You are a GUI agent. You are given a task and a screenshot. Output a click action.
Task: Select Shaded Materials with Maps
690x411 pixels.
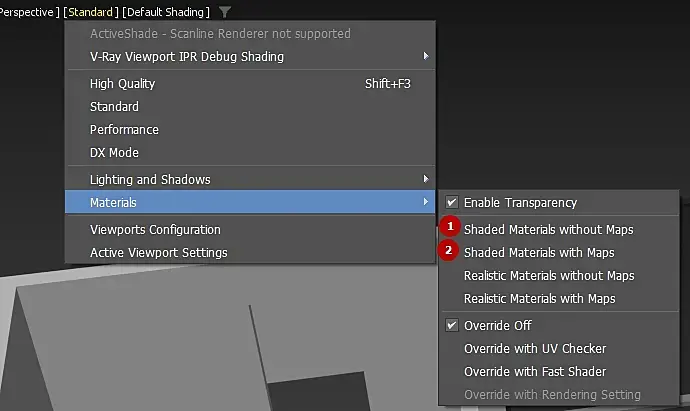click(x=539, y=253)
